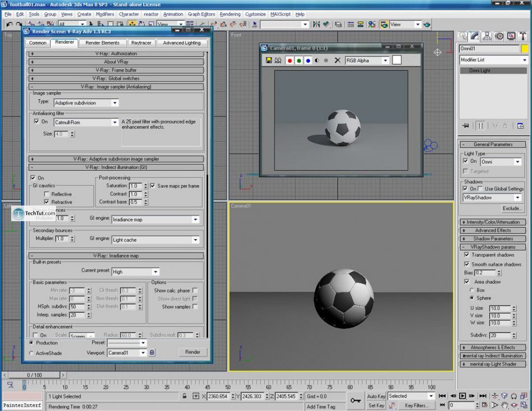Toggle Save maps per frame checkbox

153,186
